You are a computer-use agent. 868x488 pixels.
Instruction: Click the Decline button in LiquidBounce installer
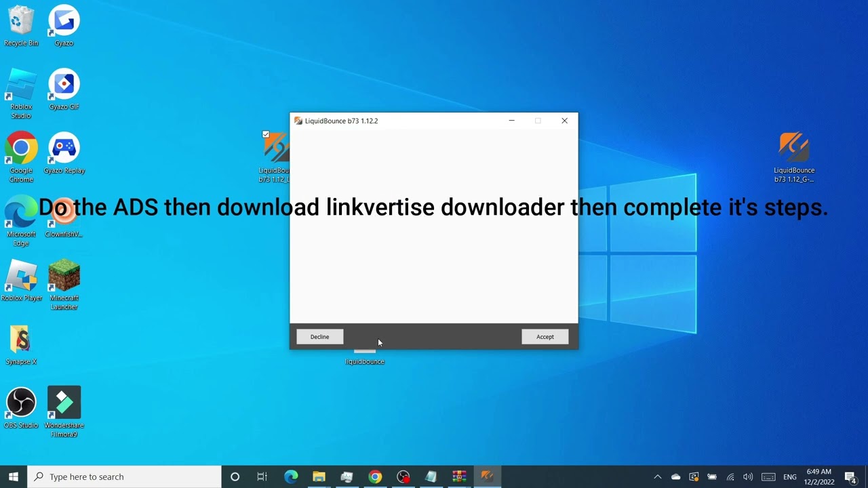pos(319,337)
